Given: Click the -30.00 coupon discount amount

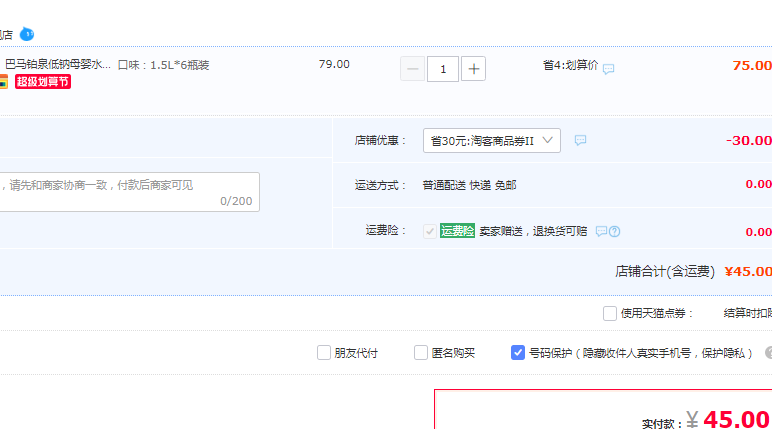Looking at the screenshot, I should 749,140.
